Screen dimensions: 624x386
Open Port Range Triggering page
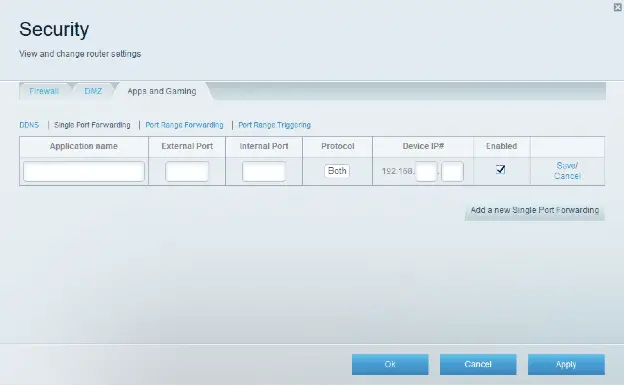click(275, 125)
